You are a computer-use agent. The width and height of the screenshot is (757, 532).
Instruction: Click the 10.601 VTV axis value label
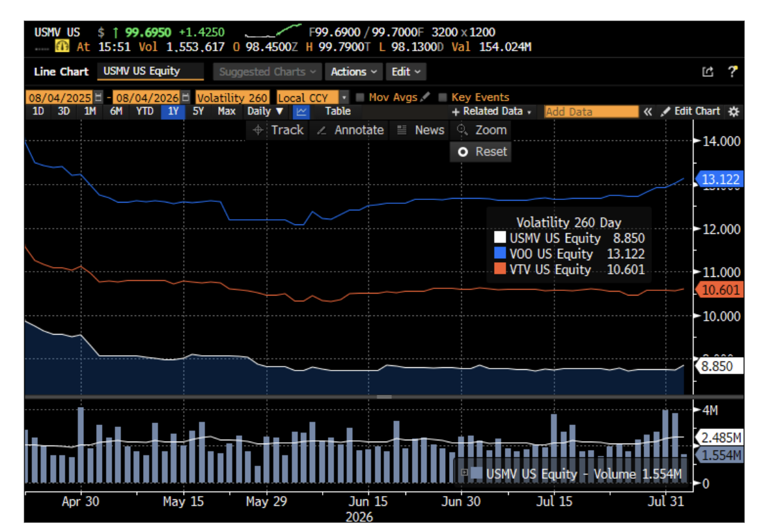(720, 290)
